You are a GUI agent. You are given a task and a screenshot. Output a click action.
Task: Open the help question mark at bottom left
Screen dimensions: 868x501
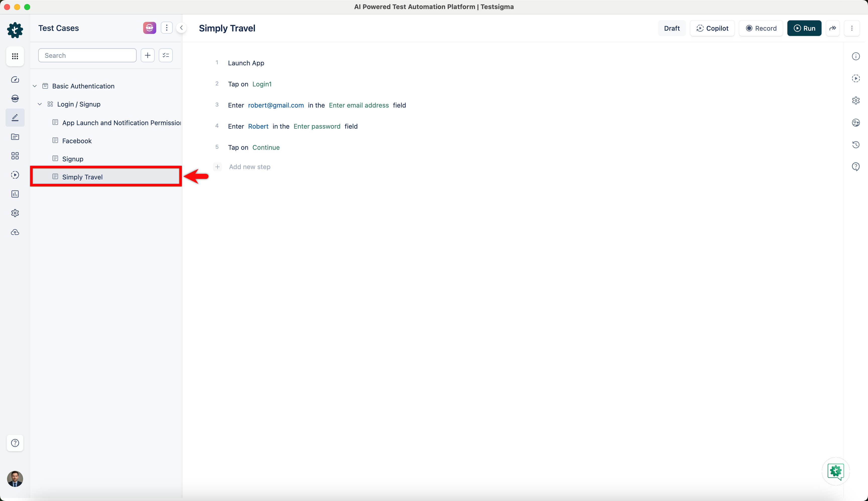(x=15, y=443)
